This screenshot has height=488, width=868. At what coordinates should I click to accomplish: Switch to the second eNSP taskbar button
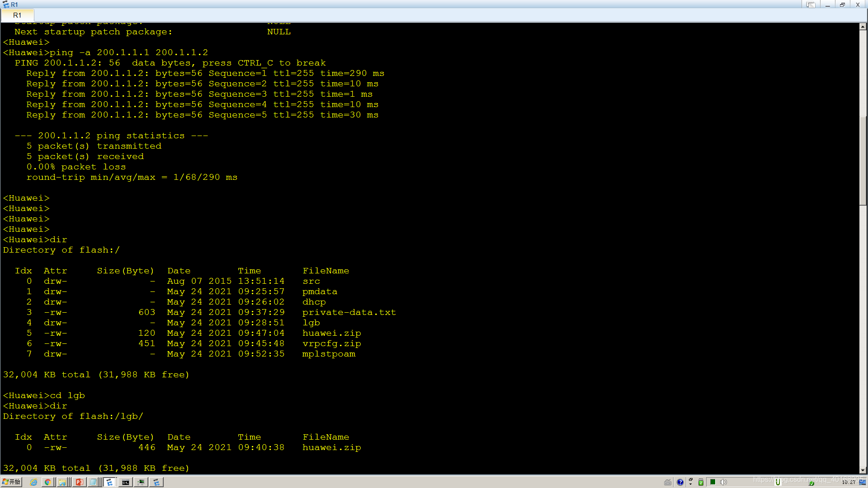point(156,482)
